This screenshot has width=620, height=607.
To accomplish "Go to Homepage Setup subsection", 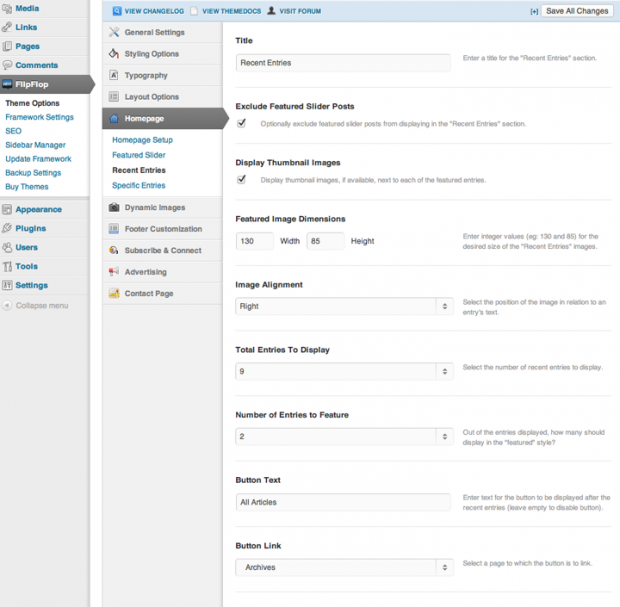I will point(142,140).
